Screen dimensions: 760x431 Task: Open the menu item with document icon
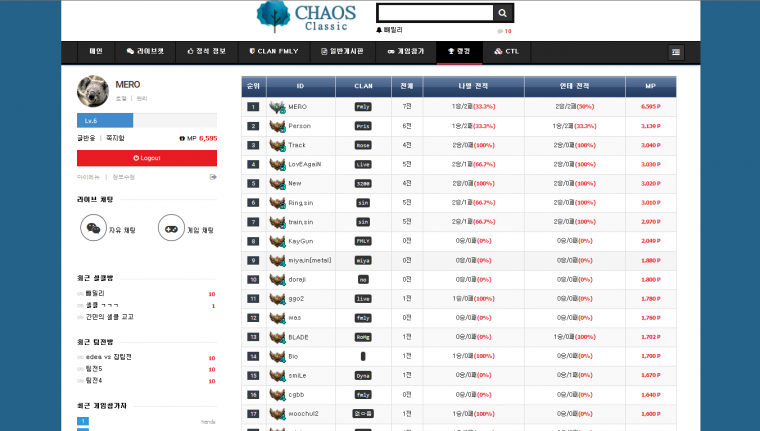click(x=342, y=51)
